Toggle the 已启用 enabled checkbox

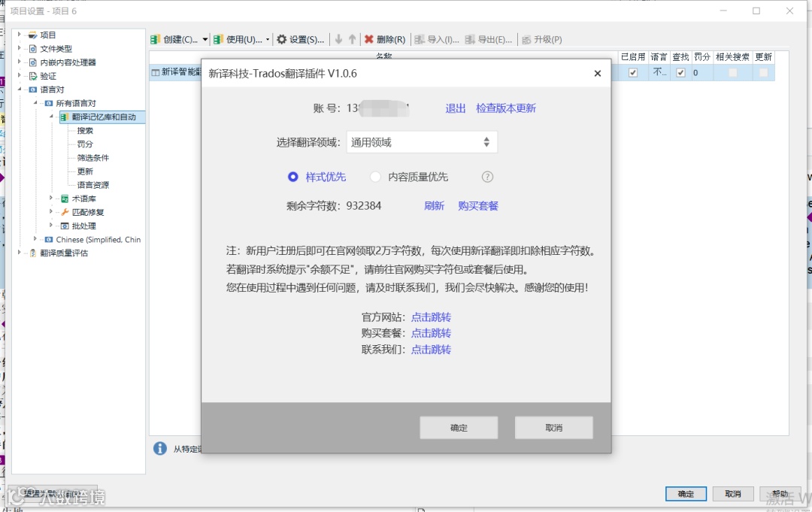click(633, 73)
